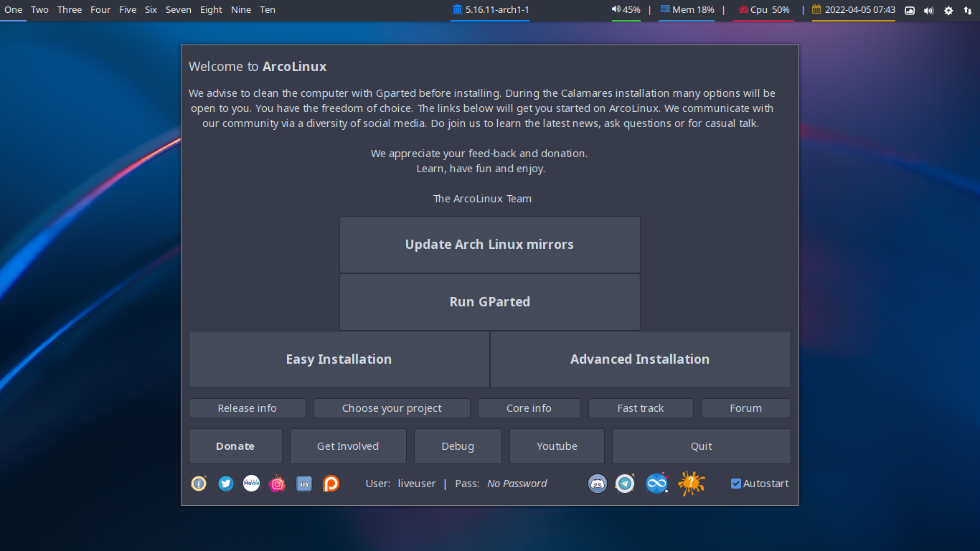Viewport: 980px width, 551px height.
Task: Switch to workspace Five
Action: (x=128, y=10)
